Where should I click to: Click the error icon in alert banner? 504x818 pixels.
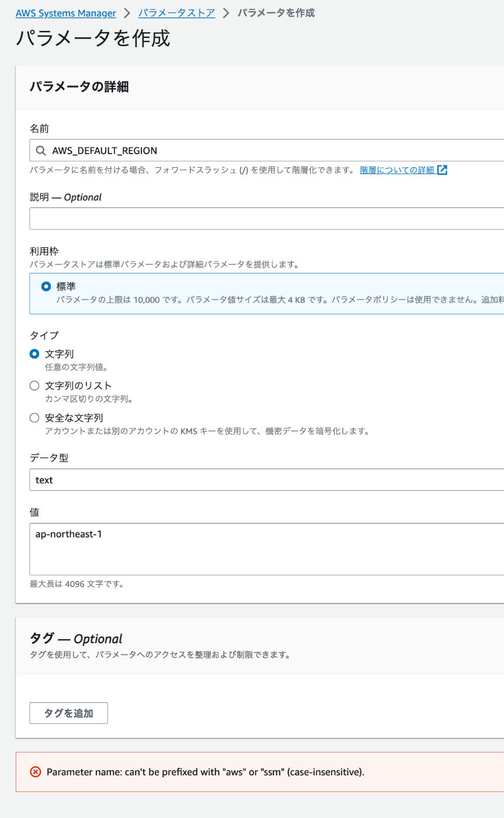[x=35, y=772]
